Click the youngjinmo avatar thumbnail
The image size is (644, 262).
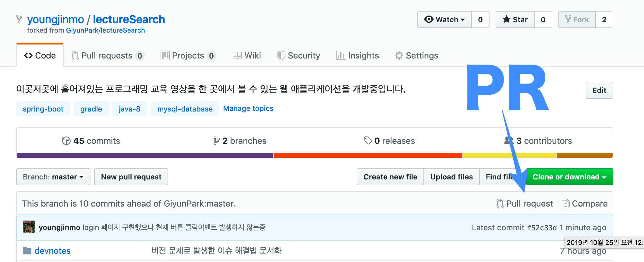click(x=29, y=227)
